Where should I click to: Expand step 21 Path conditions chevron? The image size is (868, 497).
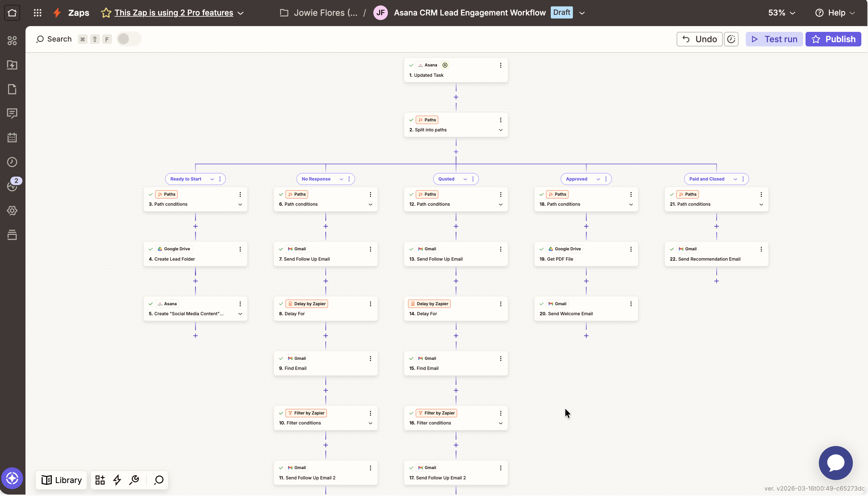tap(761, 205)
